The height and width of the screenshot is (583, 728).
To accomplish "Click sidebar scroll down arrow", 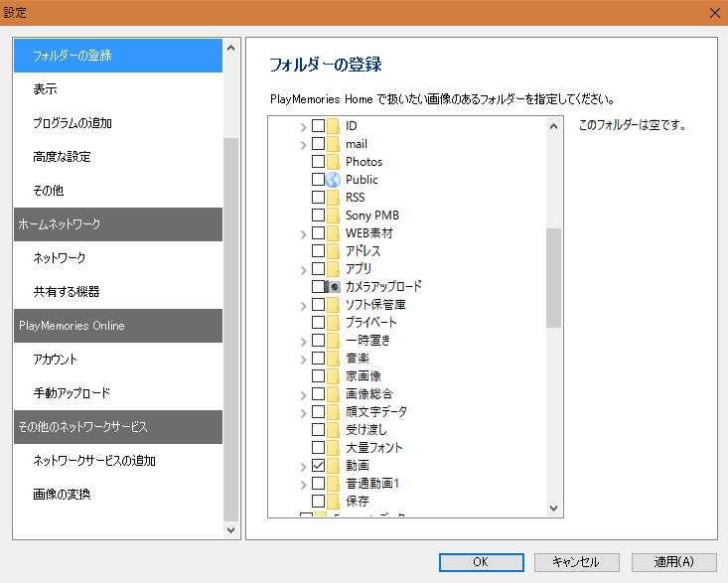I will (230, 529).
